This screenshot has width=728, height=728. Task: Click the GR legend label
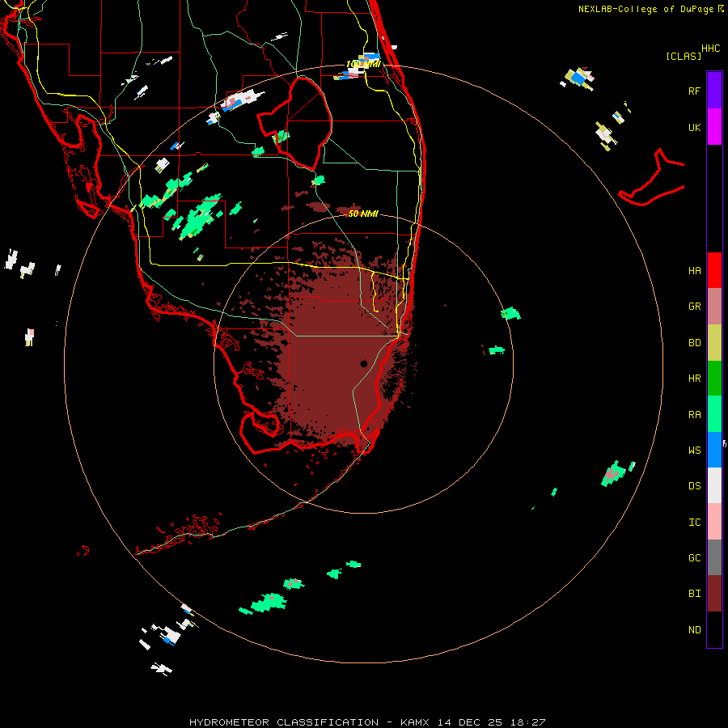pyautogui.click(x=694, y=307)
